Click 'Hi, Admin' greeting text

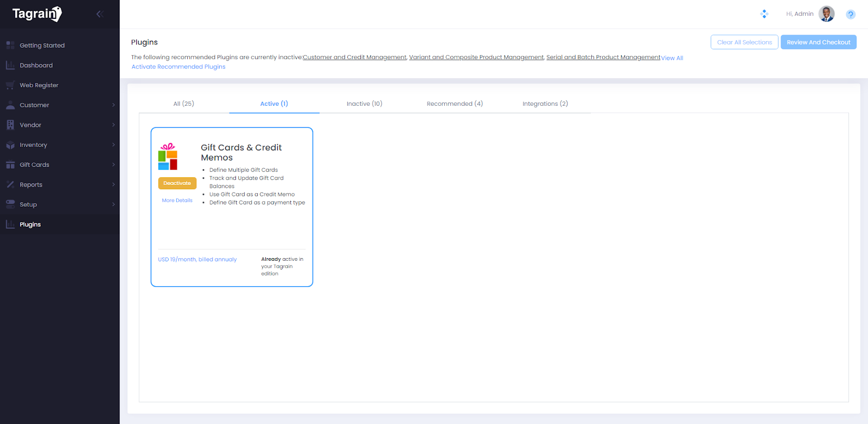[800, 14]
